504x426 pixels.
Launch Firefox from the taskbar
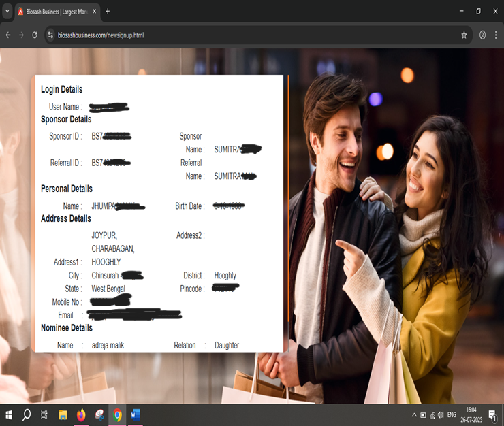point(81,414)
